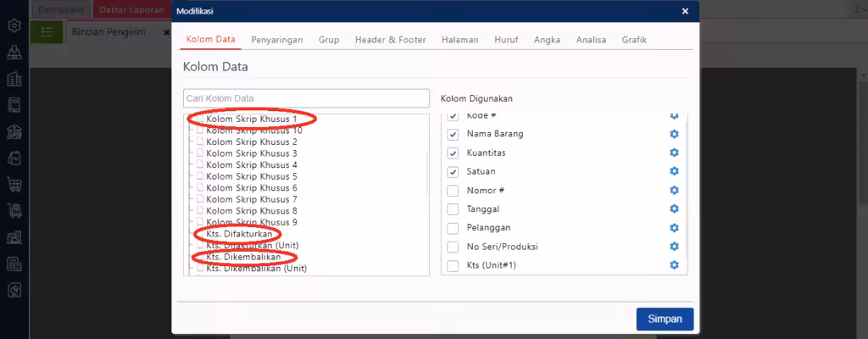
Task: Open the Daftar Laporan tab
Action: pyautogui.click(x=131, y=10)
